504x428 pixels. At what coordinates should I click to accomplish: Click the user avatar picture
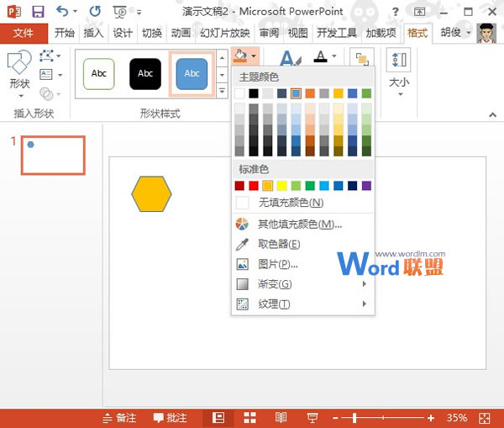pos(486,33)
